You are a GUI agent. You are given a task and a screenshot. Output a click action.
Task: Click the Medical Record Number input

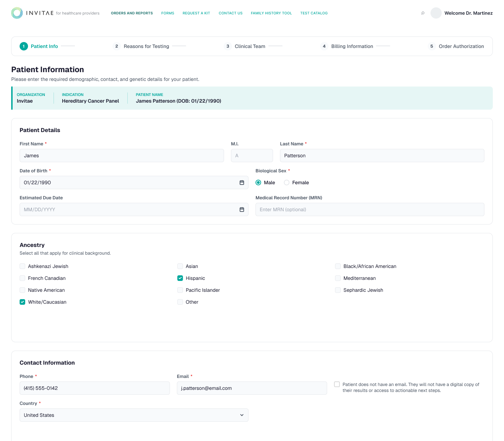pos(370,209)
